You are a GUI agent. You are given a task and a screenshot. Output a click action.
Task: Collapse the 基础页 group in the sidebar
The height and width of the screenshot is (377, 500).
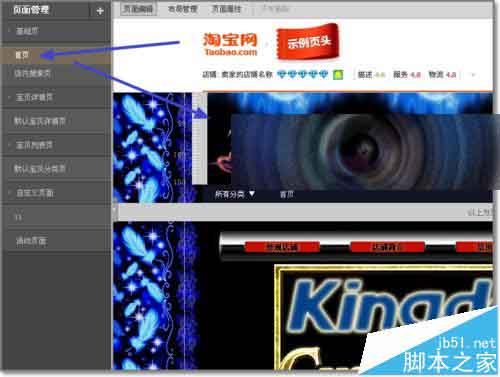tap(9, 31)
